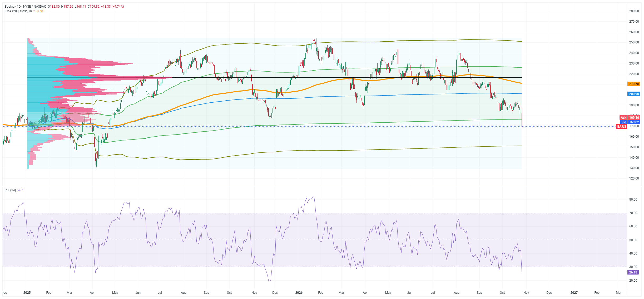Click the RSI axis 20.00 label

(633, 281)
